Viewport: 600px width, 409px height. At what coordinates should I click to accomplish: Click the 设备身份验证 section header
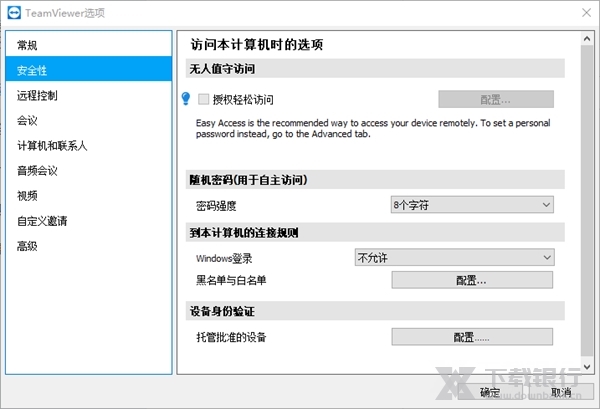pos(375,311)
